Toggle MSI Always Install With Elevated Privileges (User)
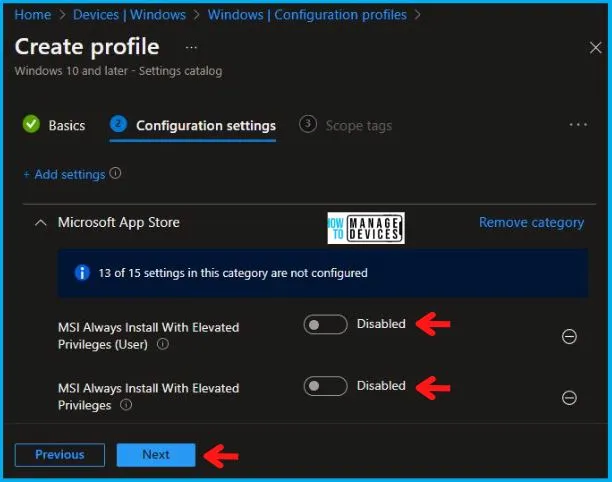 326,325
